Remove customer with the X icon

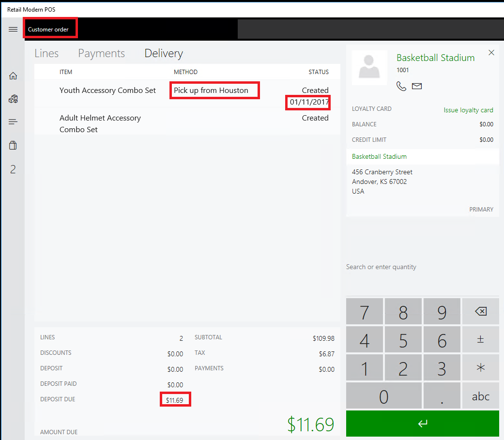(x=491, y=53)
